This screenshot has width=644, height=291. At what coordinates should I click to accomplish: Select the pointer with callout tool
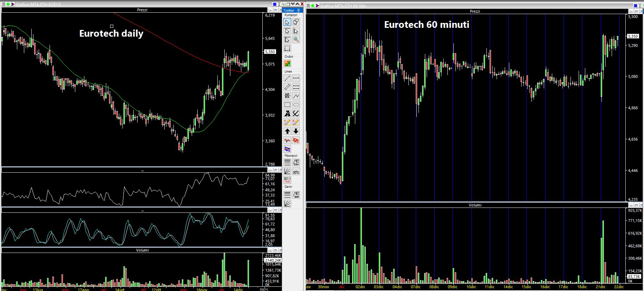click(x=296, y=22)
